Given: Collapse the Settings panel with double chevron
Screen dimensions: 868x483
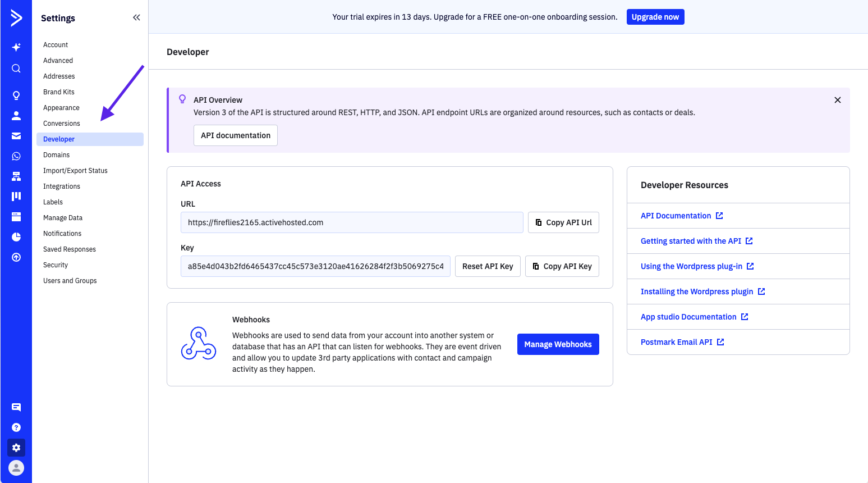Looking at the screenshot, I should [x=136, y=17].
